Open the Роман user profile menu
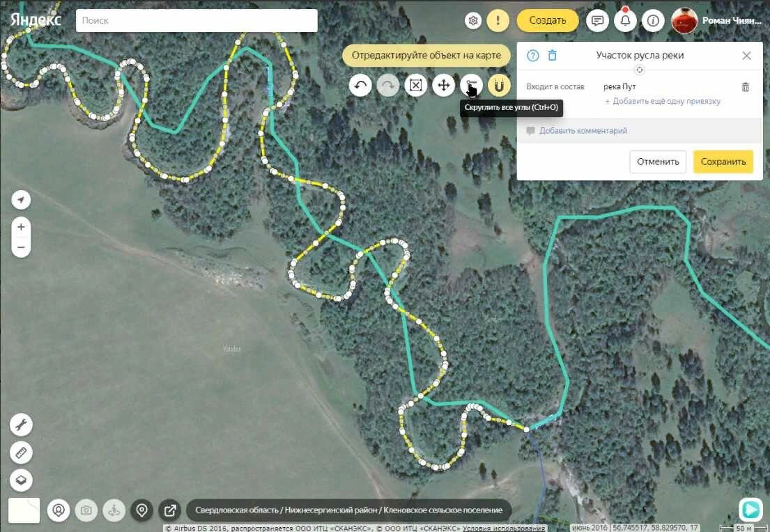Viewport: 770px width, 532px height. [716, 21]
